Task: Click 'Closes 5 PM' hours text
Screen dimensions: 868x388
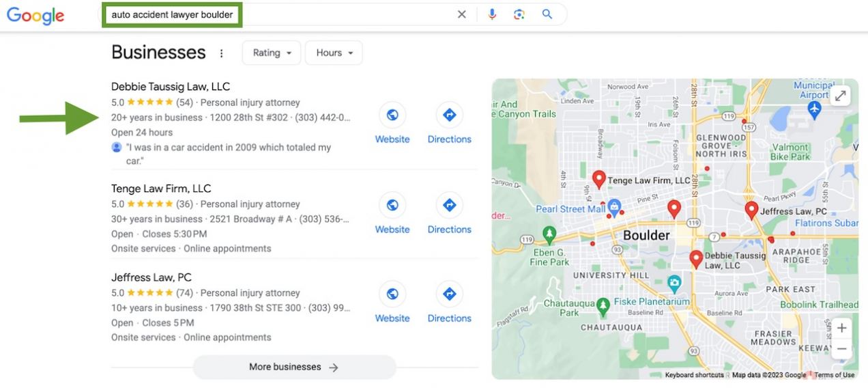Action: click(x=168, y=322)
